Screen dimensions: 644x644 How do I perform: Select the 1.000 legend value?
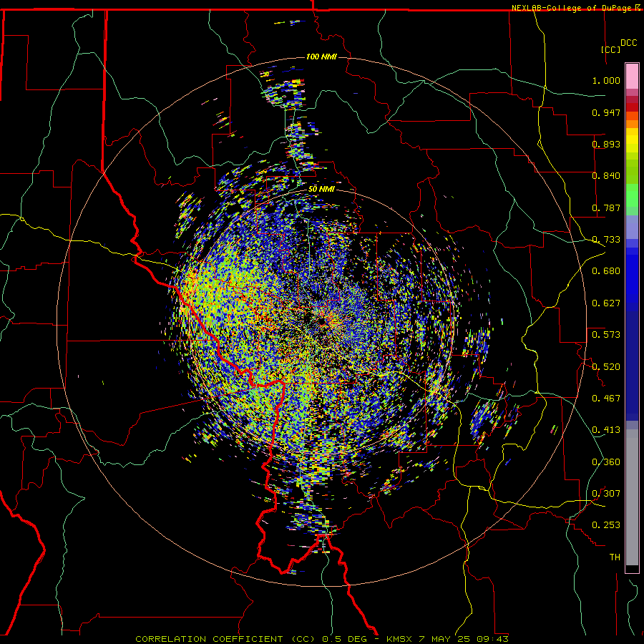tap(606, 80)
